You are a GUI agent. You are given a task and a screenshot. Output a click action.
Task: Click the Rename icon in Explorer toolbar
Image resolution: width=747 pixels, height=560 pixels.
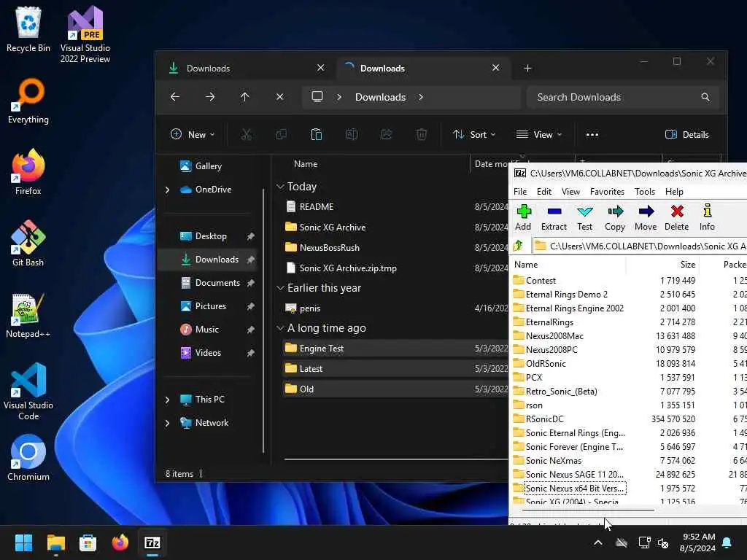(352, 135)
